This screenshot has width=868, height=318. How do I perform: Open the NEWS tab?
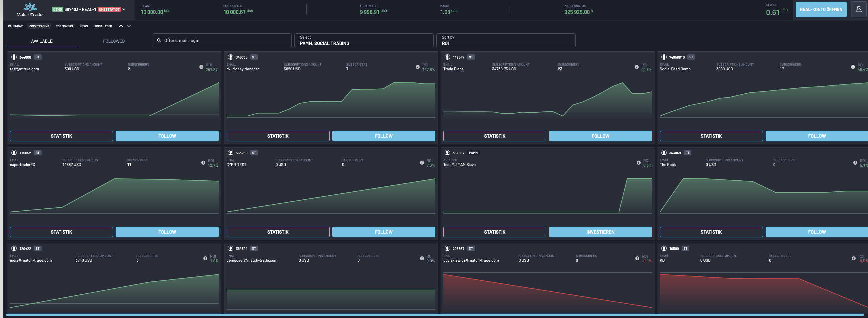[84, 26]
